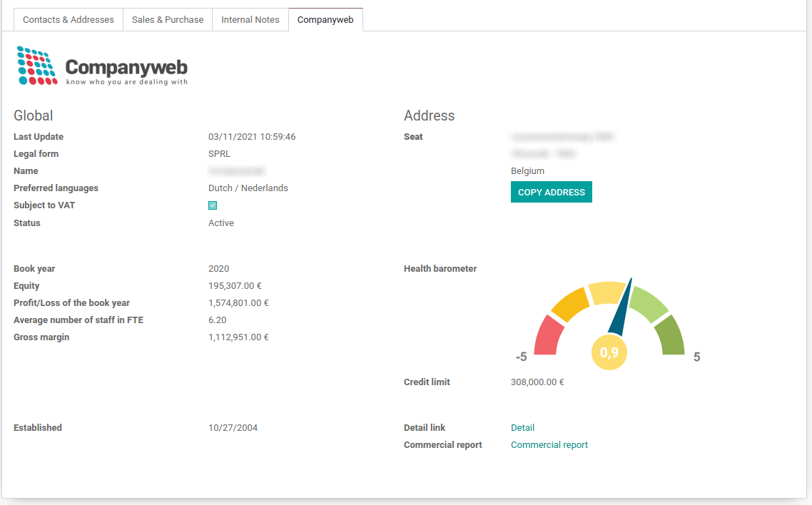Switch to the Contacts & Addresses tab
This screenshot has height=505, width=812.
[x=68, y=19]
